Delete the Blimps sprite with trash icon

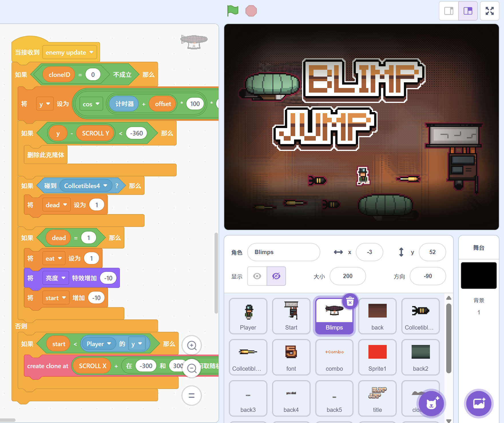tap(350, 301)
